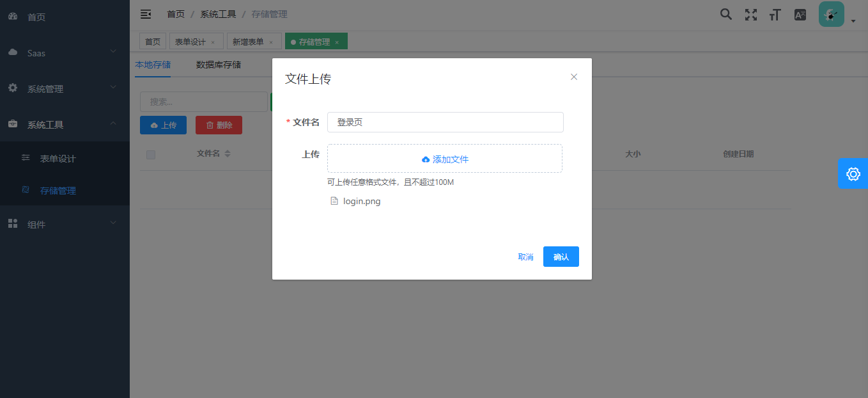
Task: Click 添加文件 upload area
Action: (x=445, y=159)
